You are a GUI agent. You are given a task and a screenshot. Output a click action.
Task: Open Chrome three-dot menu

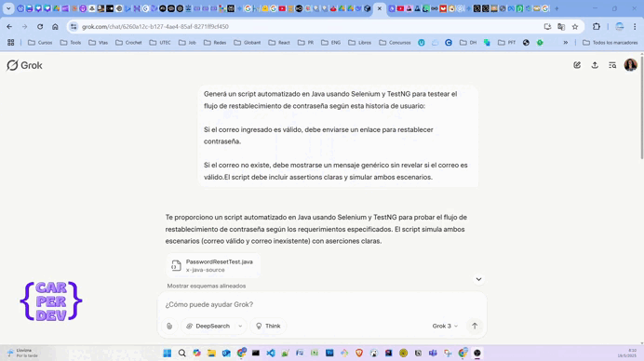[x=635, y=27]
